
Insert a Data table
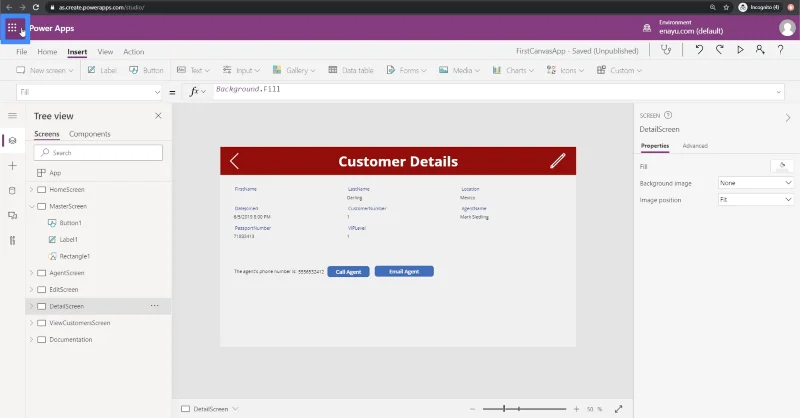coord(351,70)
